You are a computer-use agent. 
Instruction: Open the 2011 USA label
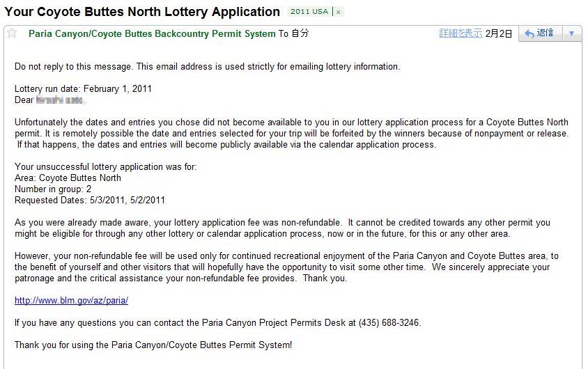coord(310,13)
